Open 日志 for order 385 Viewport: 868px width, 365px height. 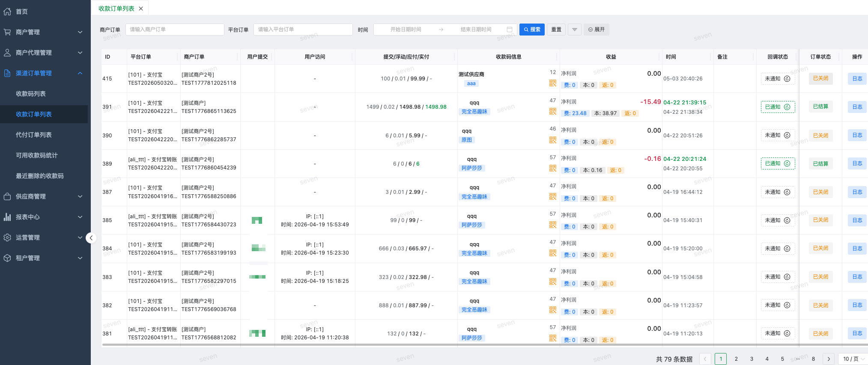pyautogui.click(x=857, y=220)
